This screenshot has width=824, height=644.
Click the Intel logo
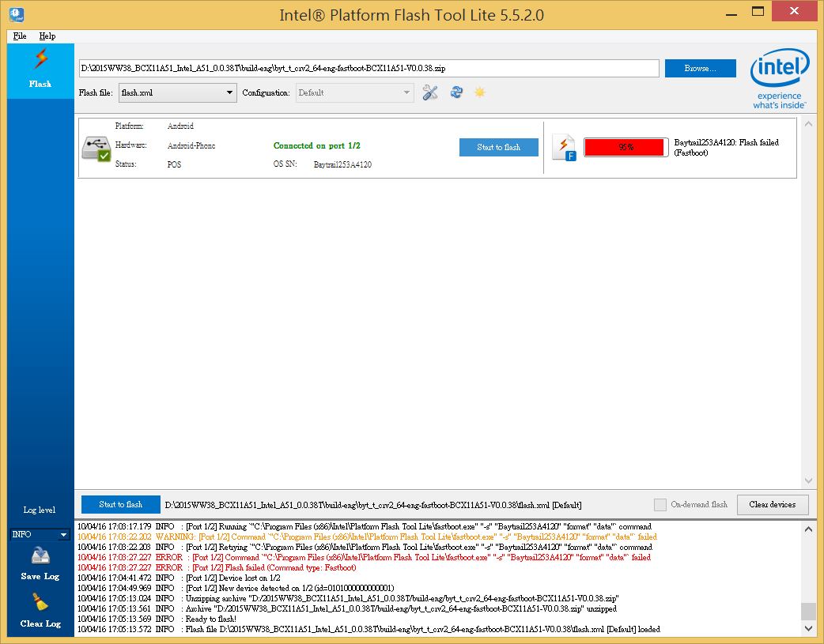(779, 78)
